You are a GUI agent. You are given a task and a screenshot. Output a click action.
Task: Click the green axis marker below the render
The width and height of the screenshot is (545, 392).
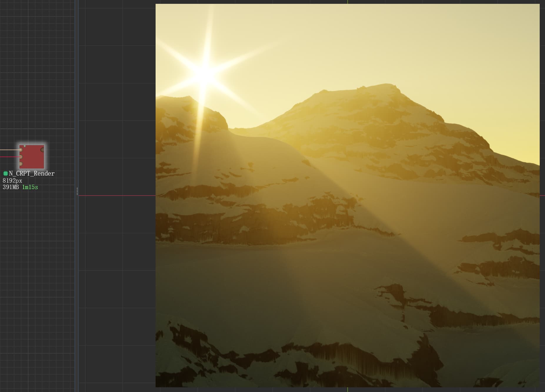click(x=348, y=390)
